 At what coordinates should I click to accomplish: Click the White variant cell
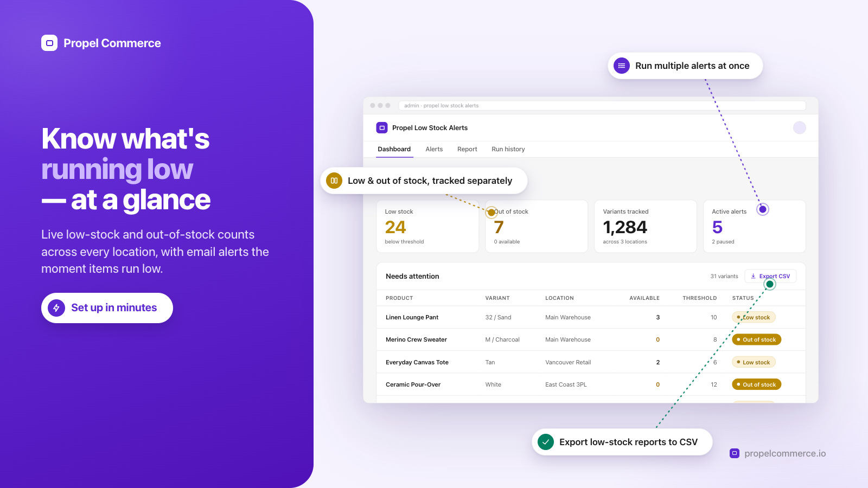493,384
